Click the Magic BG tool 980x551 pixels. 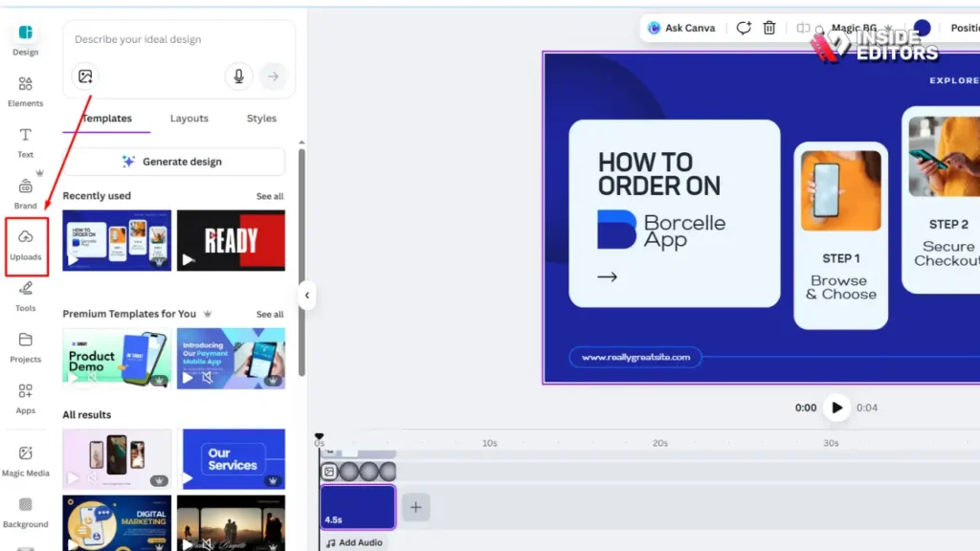point(856,28)
